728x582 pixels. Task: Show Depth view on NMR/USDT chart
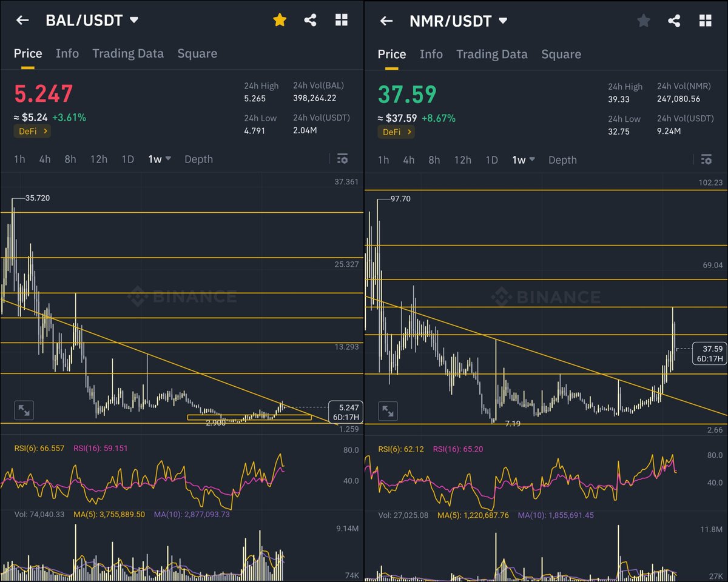tap(562, 160)
